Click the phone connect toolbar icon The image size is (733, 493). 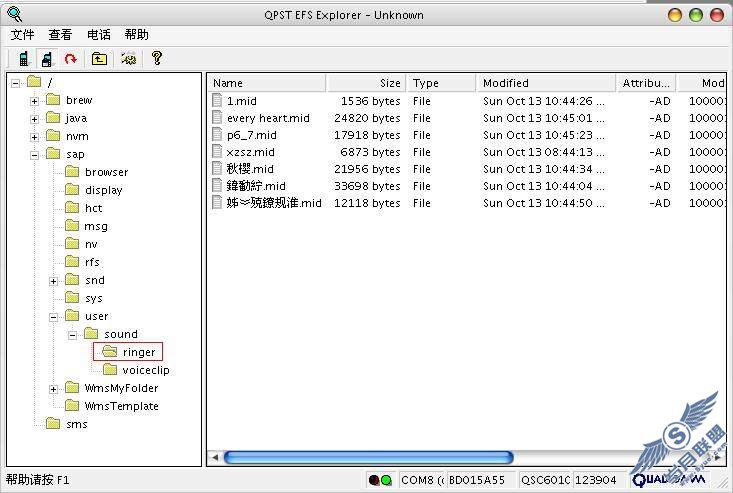coord(23,59)
